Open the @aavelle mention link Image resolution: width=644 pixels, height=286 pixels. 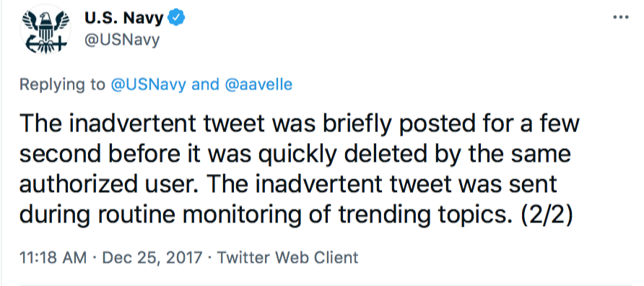tap(258, 84)
